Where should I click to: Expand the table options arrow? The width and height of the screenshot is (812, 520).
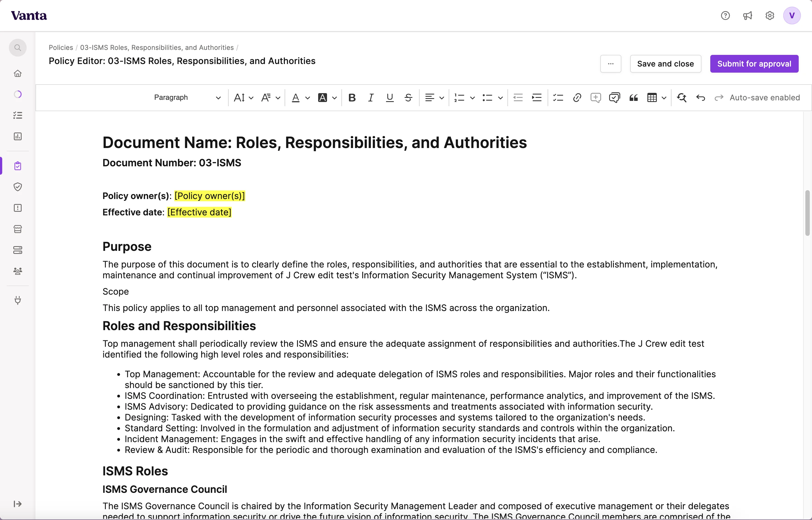664,98
